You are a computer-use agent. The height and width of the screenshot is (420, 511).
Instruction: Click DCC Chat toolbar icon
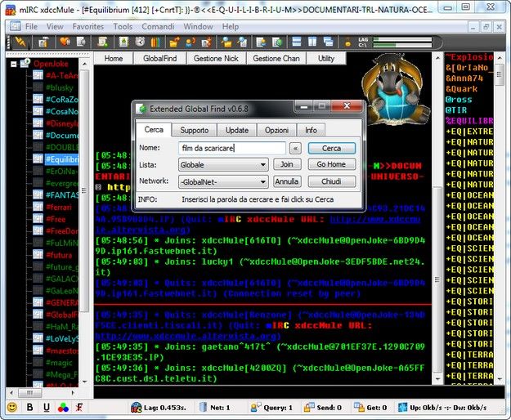191,42
